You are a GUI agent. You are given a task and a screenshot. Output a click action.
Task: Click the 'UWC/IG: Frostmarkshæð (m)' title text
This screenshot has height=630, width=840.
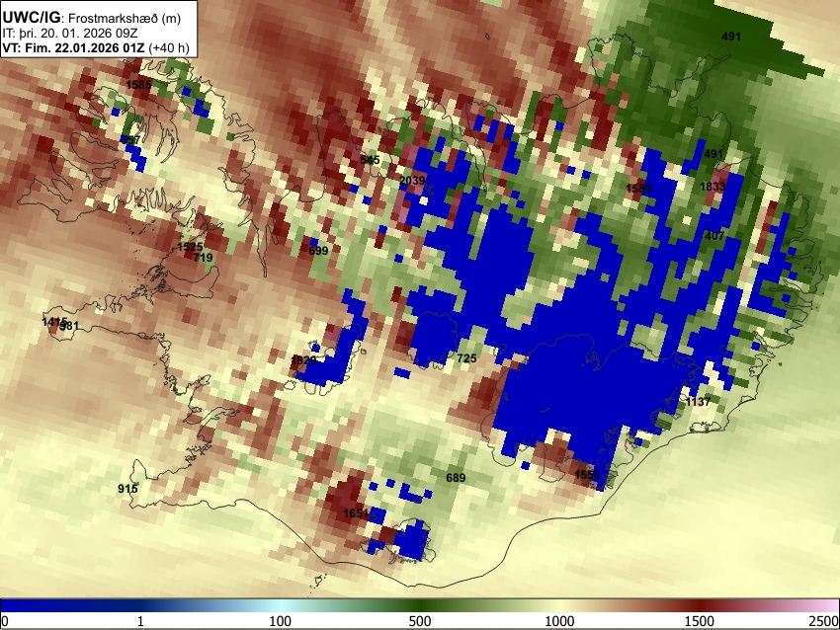(x=92, y=18)
